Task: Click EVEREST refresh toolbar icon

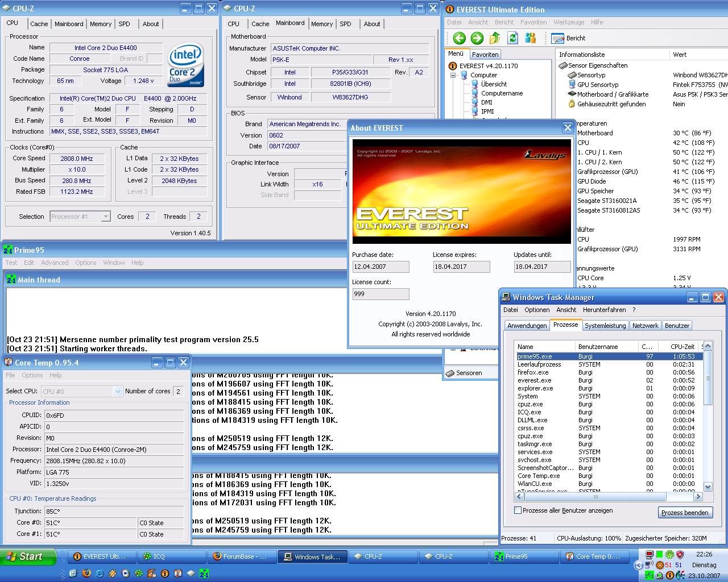Action: [x=513, y=38]
